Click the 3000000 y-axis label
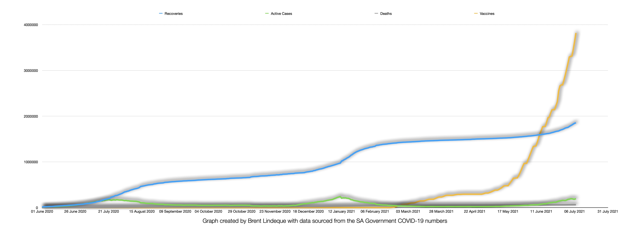The width and height of the screenshot is (644, 240). (x=31, y=71)
